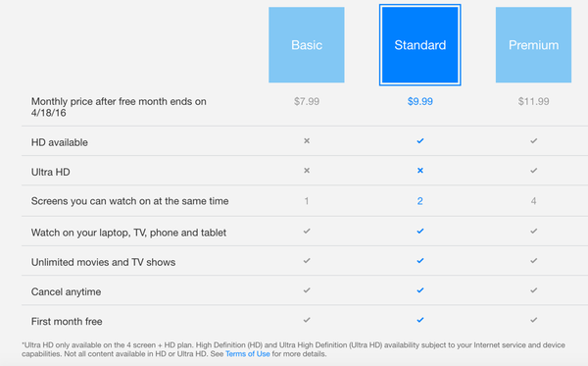The height and width of the screenshot is (366, 588).
Task: Click Standard's Watch on laptop checkmark
Action: click(420, 231)
